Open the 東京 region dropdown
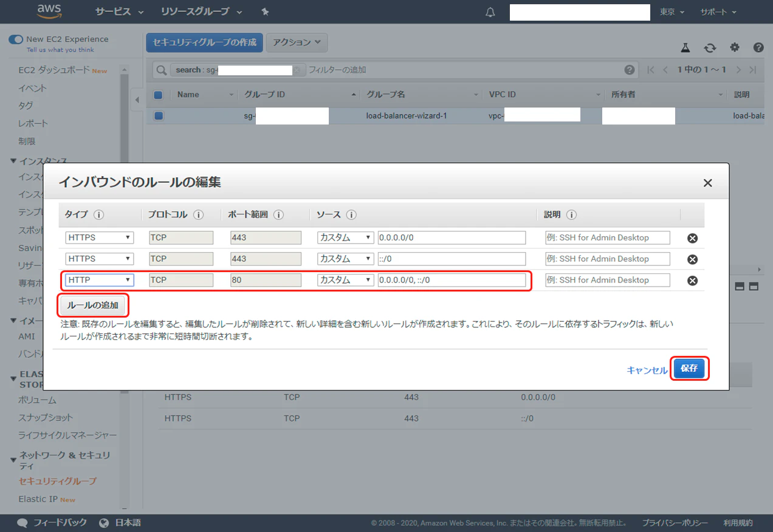The height and width of the screenshot is (532, 773). (672, 12)
